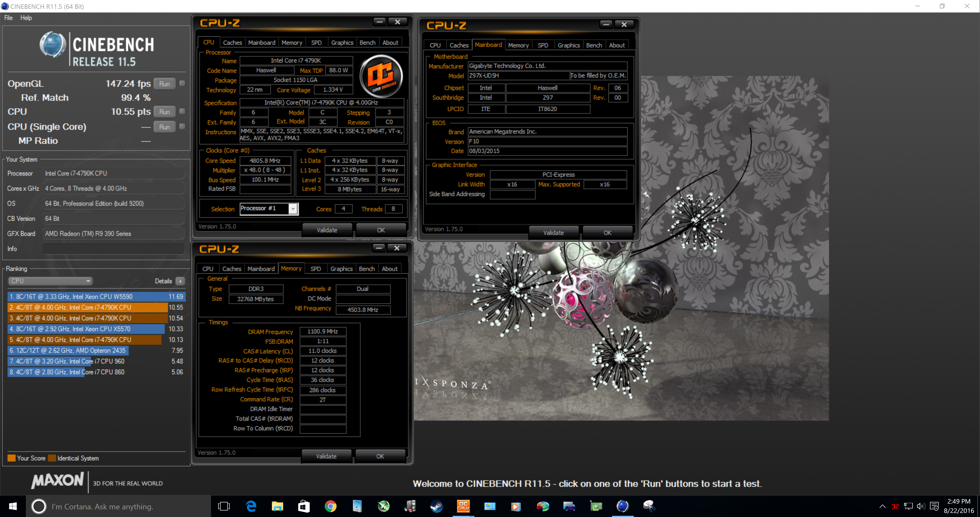The width and height of the screenshot is (980, 517).
Task: Toggle the checkbox next to the CPU Run button
Action: pos(182,111)
